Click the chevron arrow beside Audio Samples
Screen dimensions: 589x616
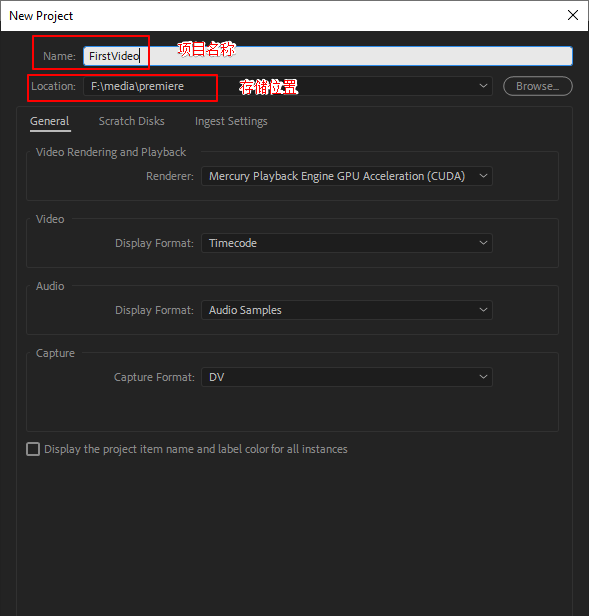point(483,310)
